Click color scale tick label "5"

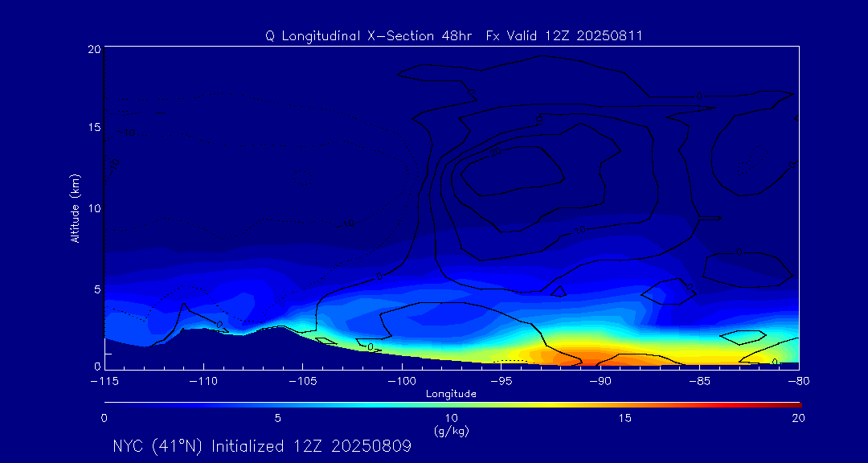tap(278, 419)
